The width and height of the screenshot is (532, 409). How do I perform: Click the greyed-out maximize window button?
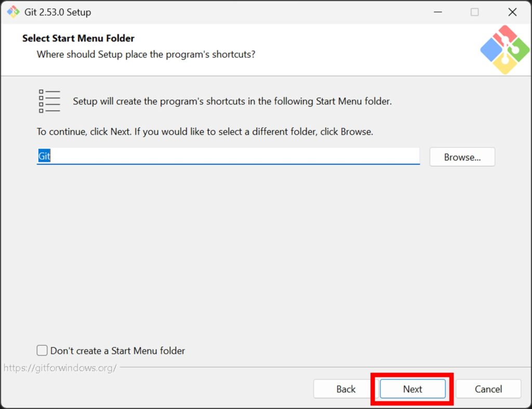(474, 12)
